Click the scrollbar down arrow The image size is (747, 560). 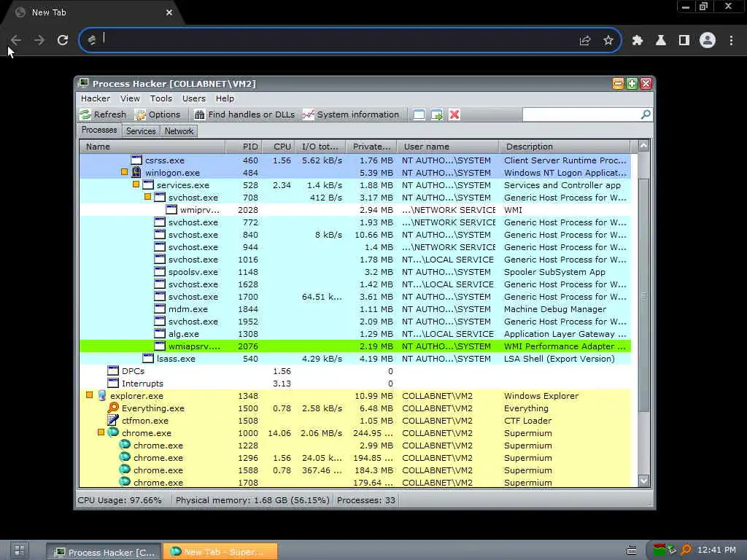(x=643, y=481)
